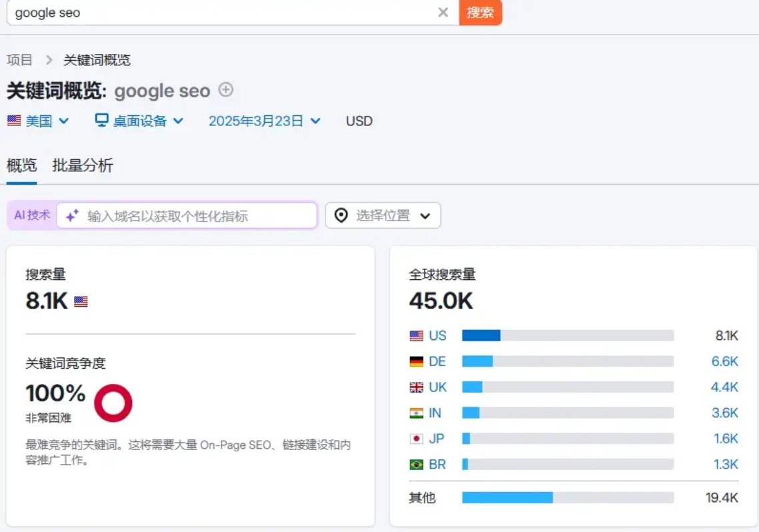
Task: Click the 45.0K global volume value
Action: [441, 301]
